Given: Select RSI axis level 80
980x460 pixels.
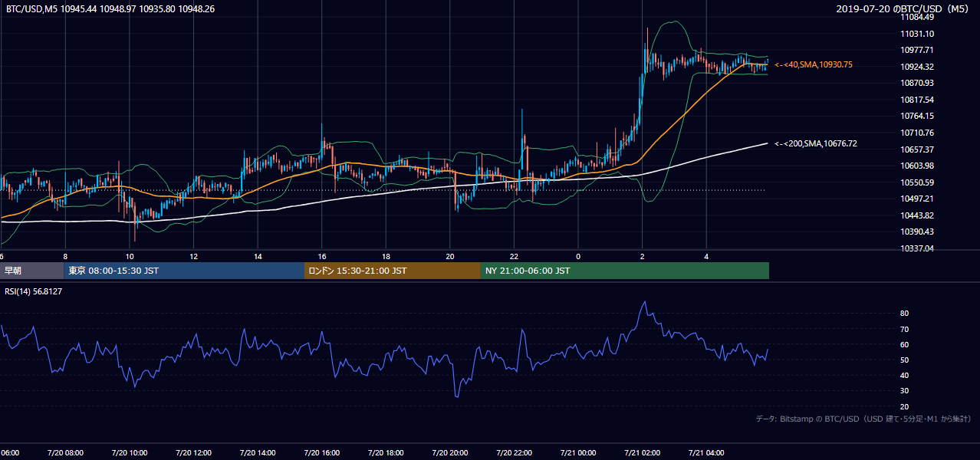Looking at the screenshot, I should tap(904, 314).
